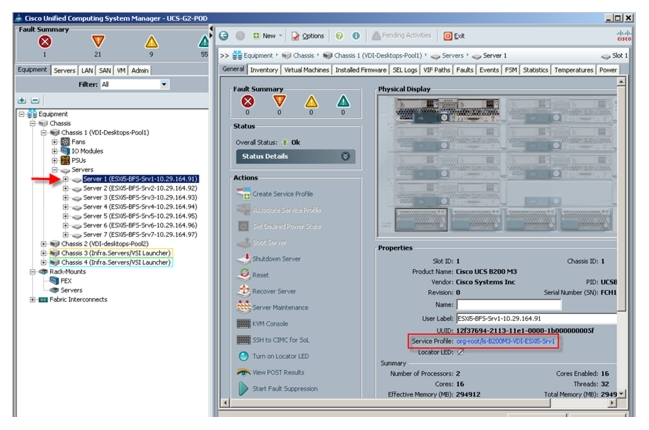Open the SEL Logs tab
Viewport: 649px width, 430px height.
[405, 70]
